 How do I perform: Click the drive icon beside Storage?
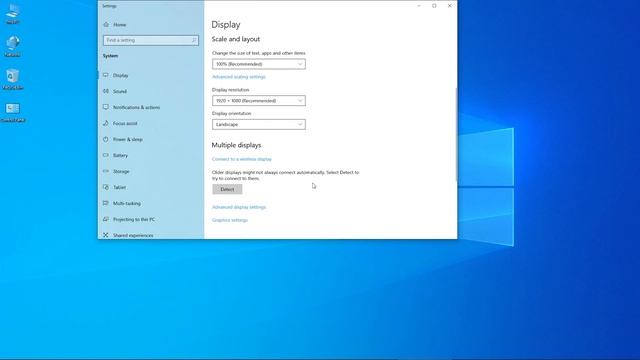106,171
